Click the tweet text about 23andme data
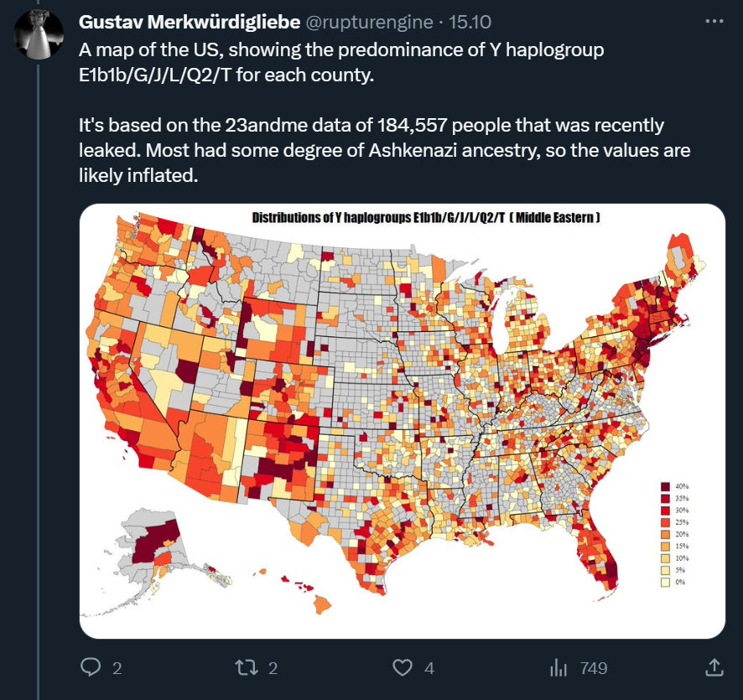The height and width of the screenshot is (700, 743). coord(384,150)
